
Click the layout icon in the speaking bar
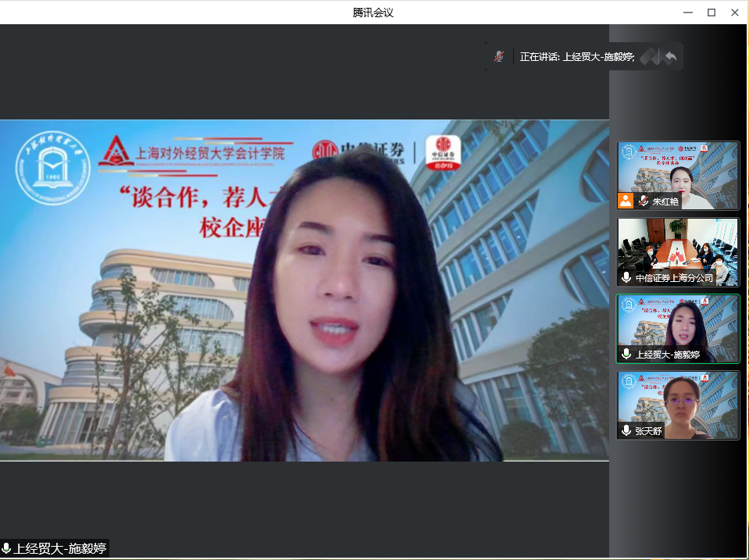[651, 56]
